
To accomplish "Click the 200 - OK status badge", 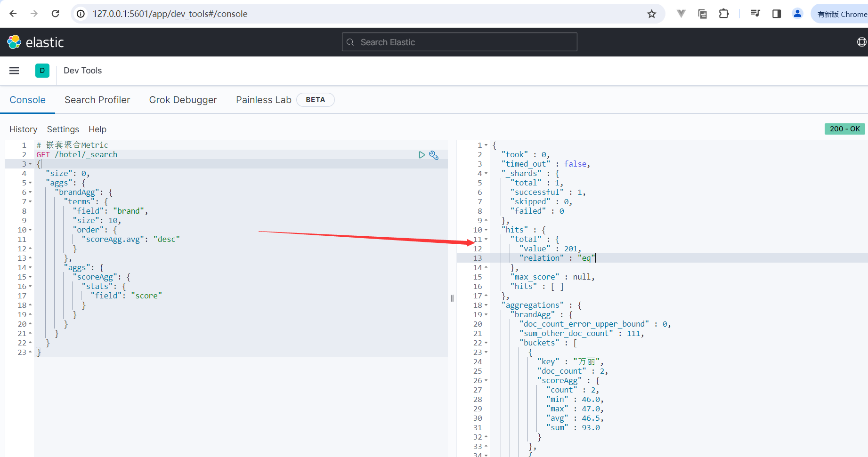I will (845, 129).
